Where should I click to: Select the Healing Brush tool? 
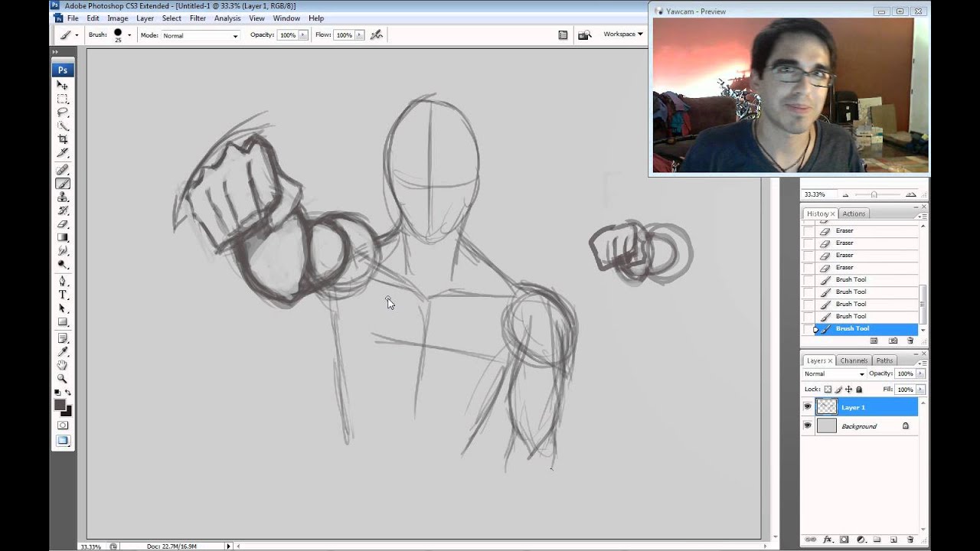[x=63, y=170]
